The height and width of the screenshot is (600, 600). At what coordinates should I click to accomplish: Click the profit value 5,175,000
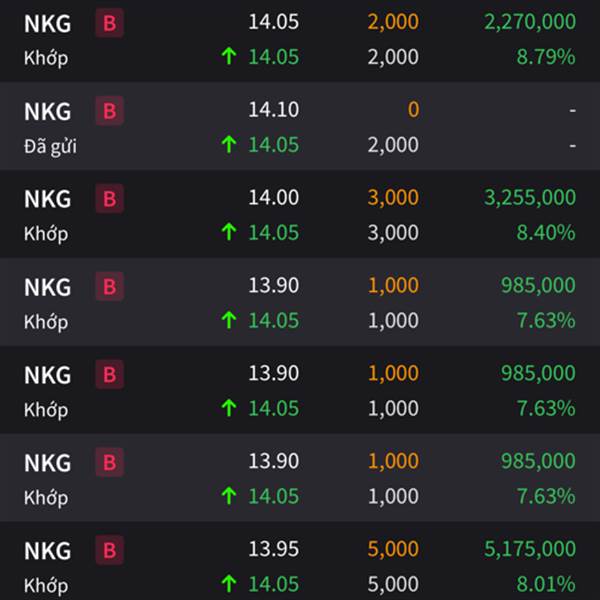click(x=530, y=549)
